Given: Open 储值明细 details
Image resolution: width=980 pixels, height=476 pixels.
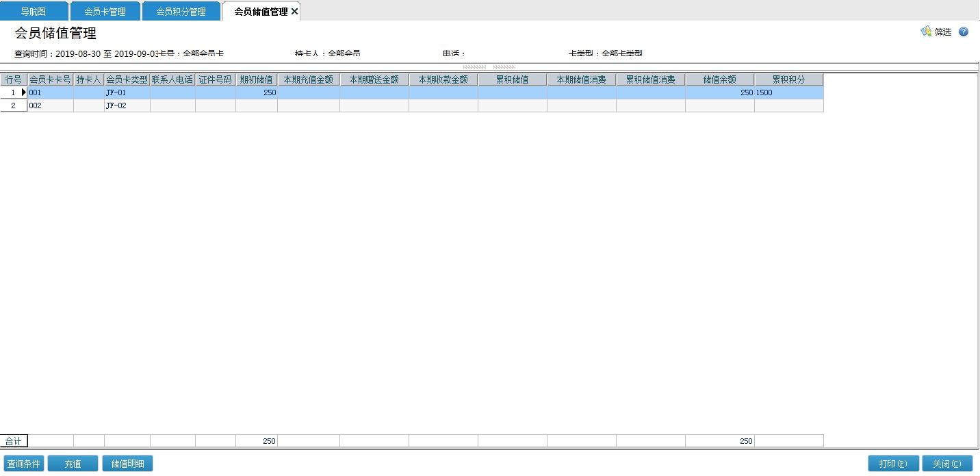Looking at the screenshot, I should (x=127, y=464).
